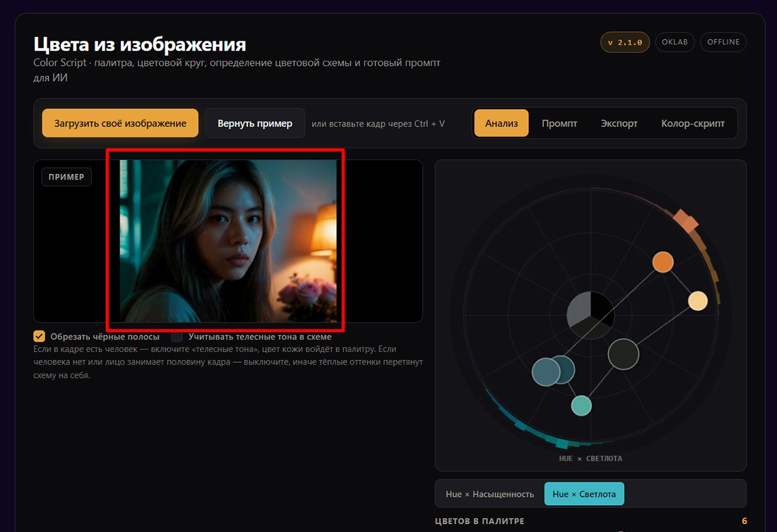Open the Промпт tab
Screen dimensions: 777x532
pyautogui.click(x=560, y=123)
